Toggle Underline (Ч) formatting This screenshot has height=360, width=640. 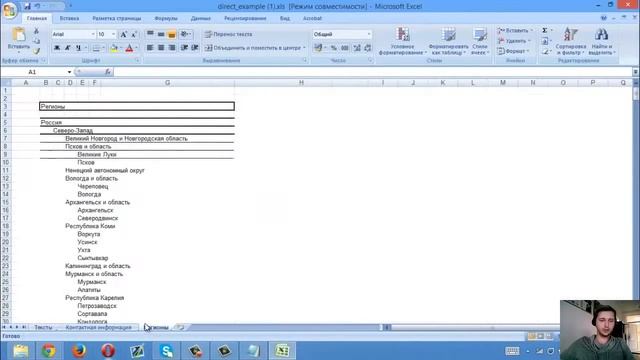(x=78, y=48)
